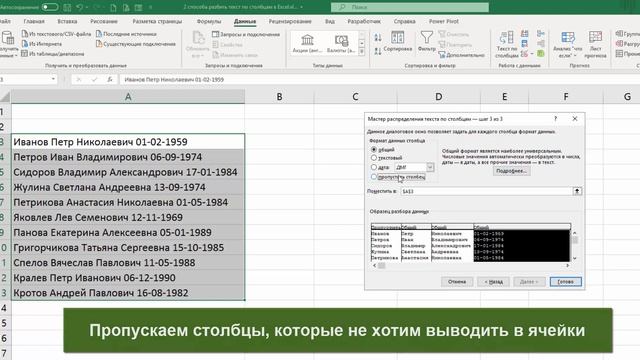Select the пропустить столбец radio button

coord(373,177)
